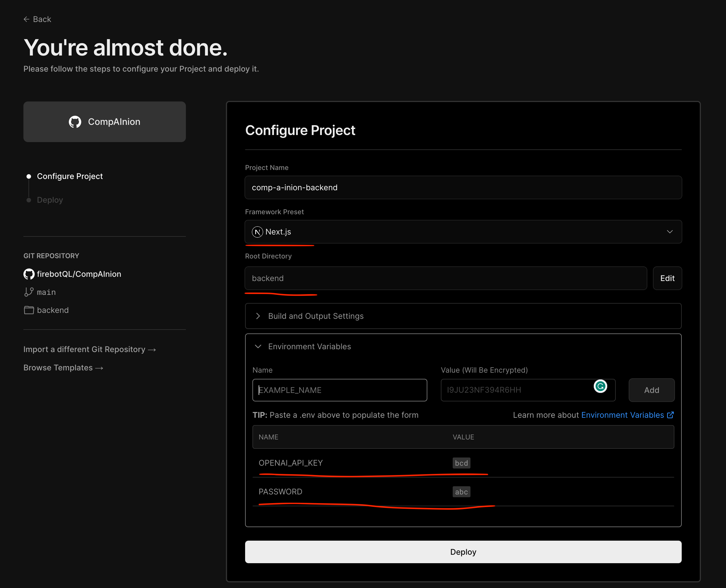Click the Grammarly icon in value field
Screen dimensions: 726x588
600,386
